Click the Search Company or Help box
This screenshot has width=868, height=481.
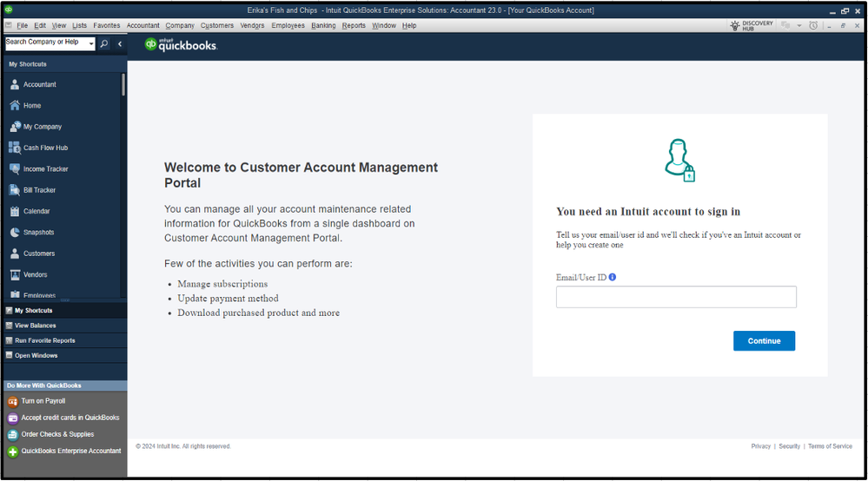(x=47, y=43)
